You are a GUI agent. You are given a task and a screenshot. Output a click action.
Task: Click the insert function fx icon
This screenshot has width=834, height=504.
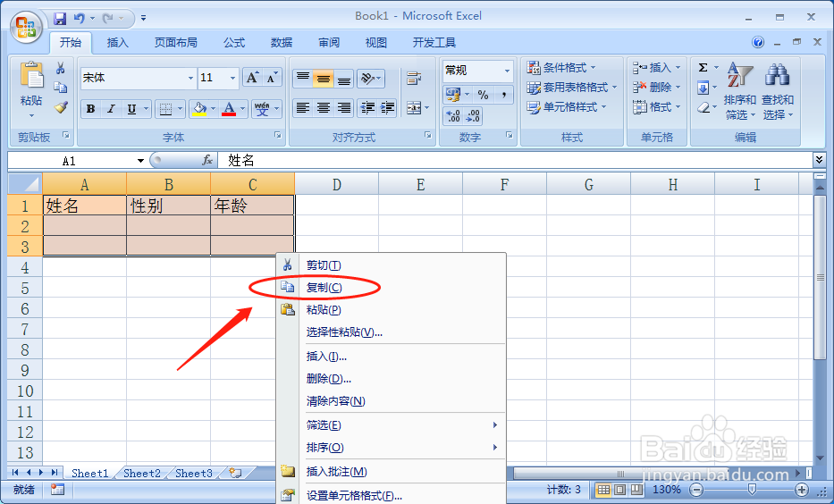click(x=207, y=160)
